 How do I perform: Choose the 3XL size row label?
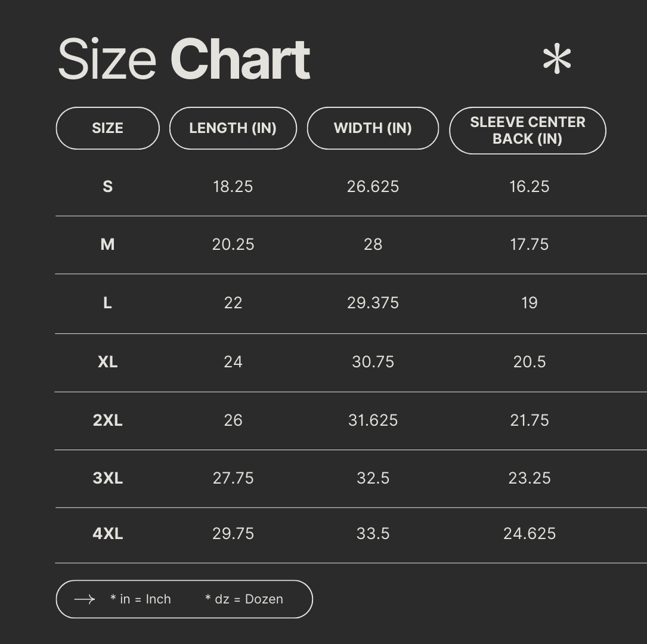[107, 478]
